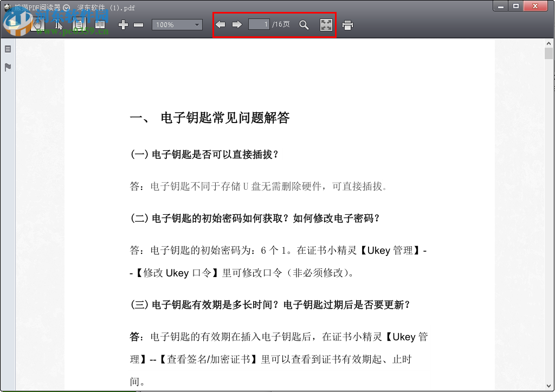Screen dimensions: 555x392
Task: Open the search magnifier
Action: click(304, 24)
